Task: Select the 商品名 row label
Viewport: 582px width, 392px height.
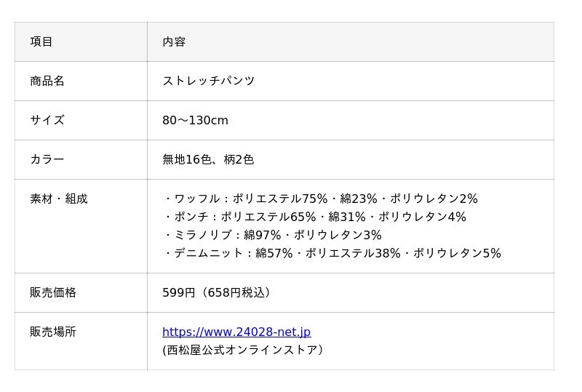Action: coord(47,81)
